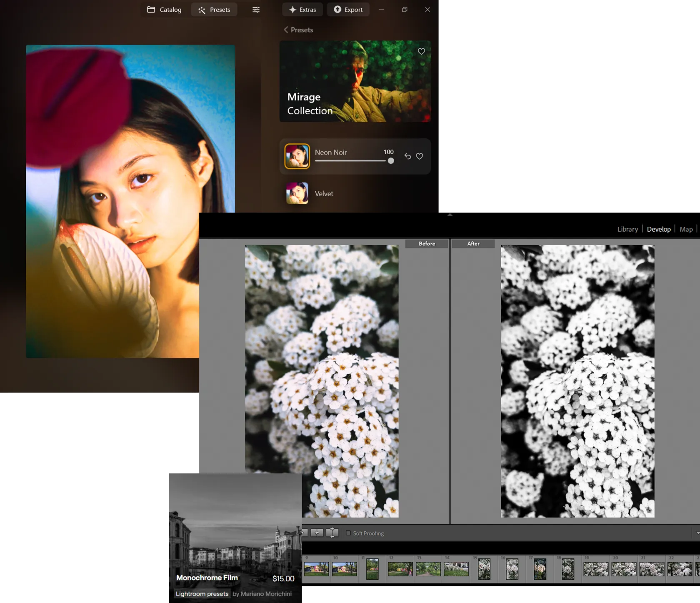Favorite the Mirage Collection with the heart
Image resolution: width=700 pixels, height=603 pixels.
coord(421,51)
